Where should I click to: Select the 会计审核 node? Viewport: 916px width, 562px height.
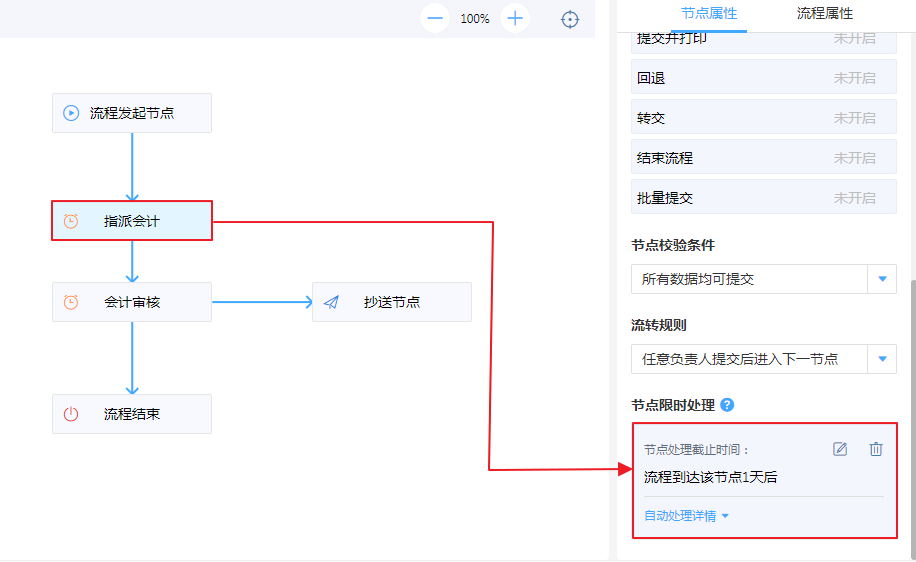click(x=132, y=302)
